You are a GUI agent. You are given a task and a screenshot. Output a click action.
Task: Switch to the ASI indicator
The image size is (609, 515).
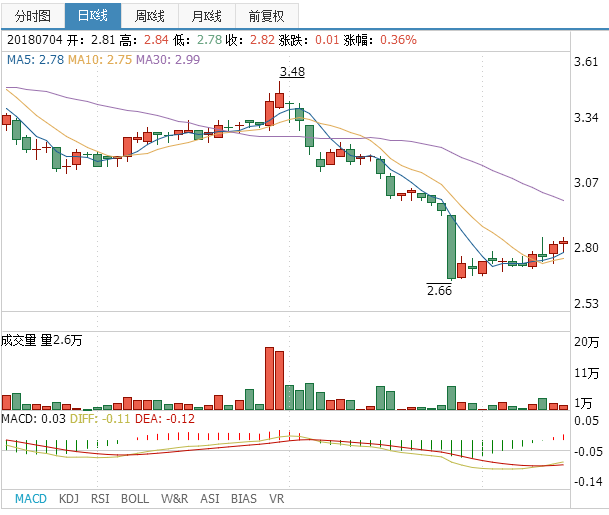(x=210, y=499)
